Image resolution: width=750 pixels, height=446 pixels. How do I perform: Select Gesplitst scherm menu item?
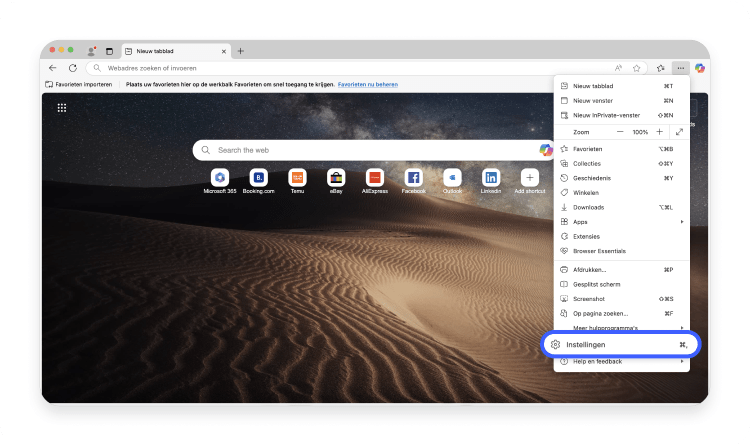621,284
